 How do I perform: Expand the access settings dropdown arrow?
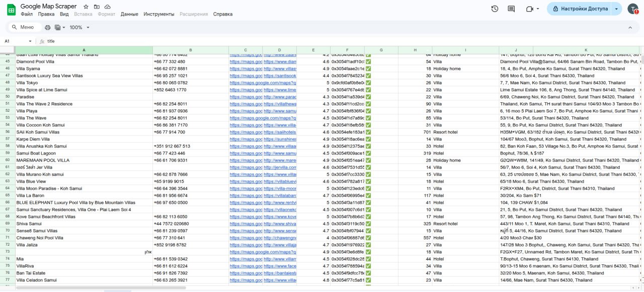click(617, 9)
